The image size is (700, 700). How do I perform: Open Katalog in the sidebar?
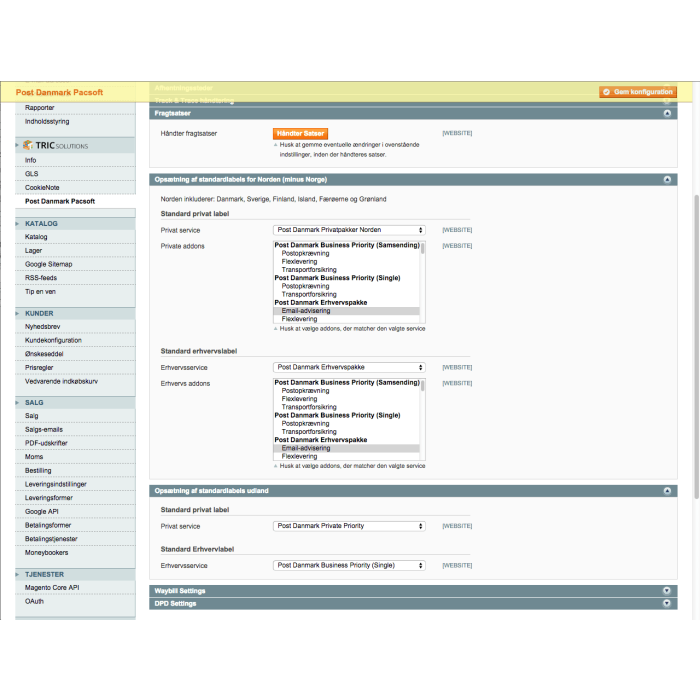pyautogui.click(x=36, y=237)
